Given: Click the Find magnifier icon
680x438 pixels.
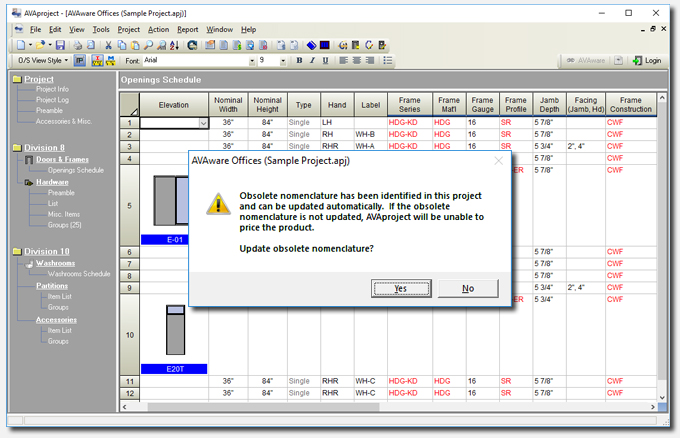Looking at the screenshot, I should [x=149, y=46].
